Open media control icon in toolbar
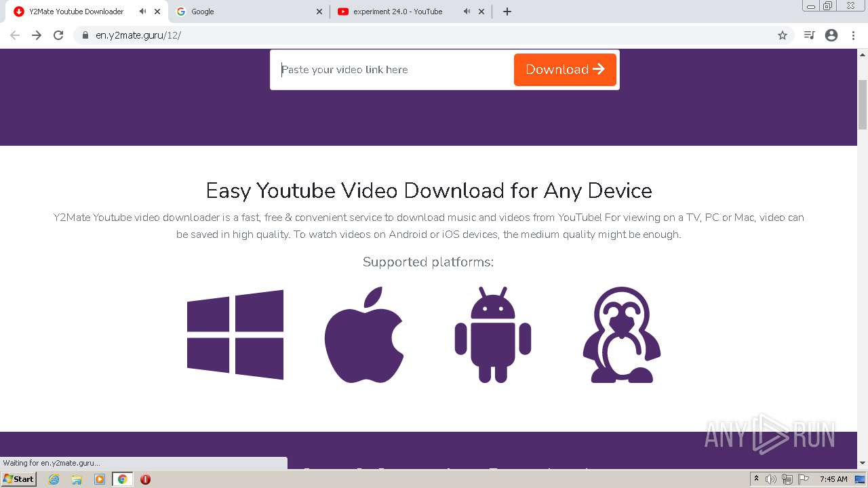 [809, 35]
